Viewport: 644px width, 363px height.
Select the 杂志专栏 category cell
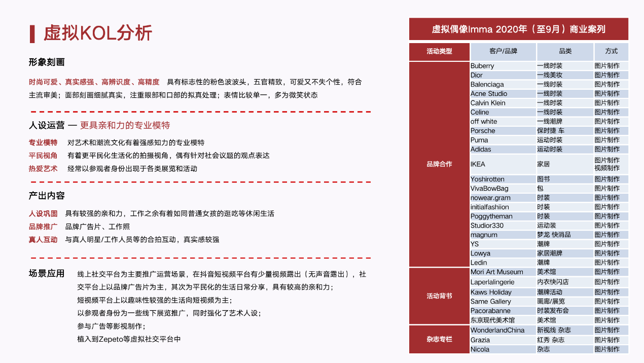tap(439, 340)
